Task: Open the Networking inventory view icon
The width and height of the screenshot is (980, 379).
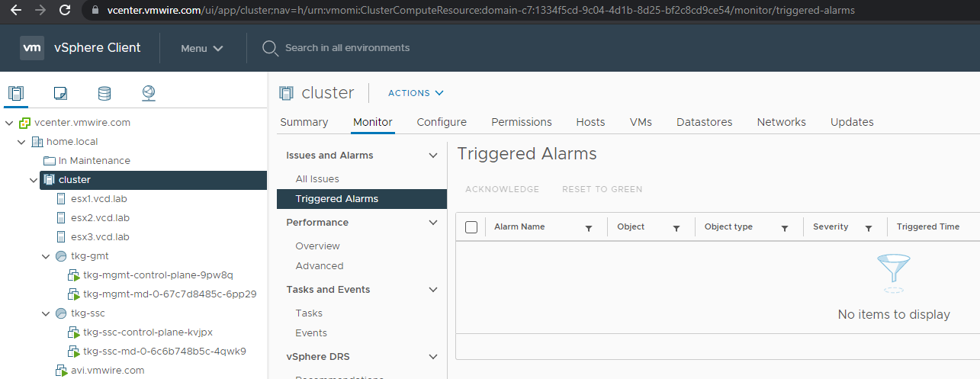Action: pyautogui.click(x=149, y=94)
